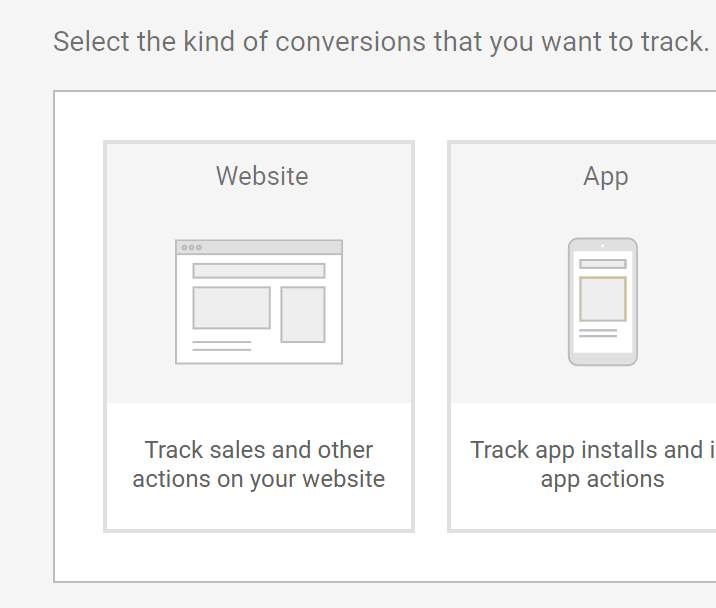Click the large left block in the website illustration
This screenshot has height=608, width=716.
click(231, 308)
